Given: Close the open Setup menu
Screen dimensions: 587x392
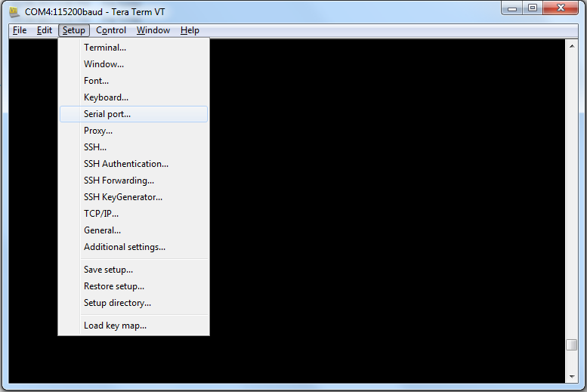Looking at the screenshot, I should [x=74, y=30].
